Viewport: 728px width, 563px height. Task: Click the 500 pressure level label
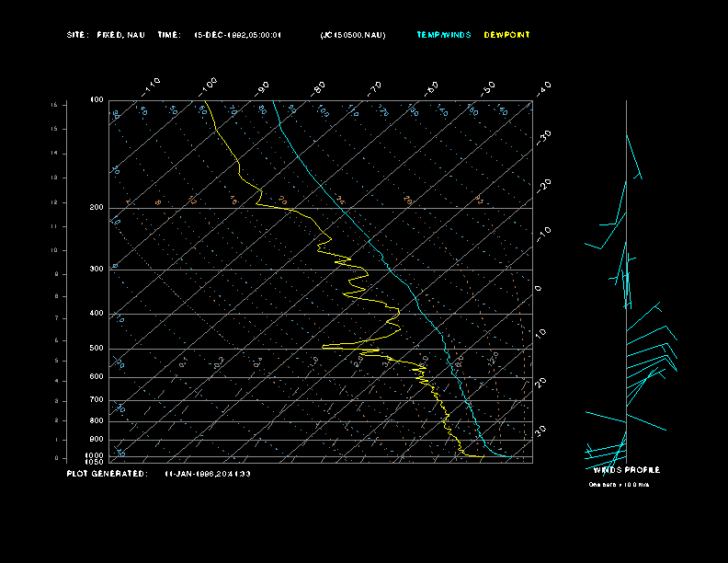96,349
